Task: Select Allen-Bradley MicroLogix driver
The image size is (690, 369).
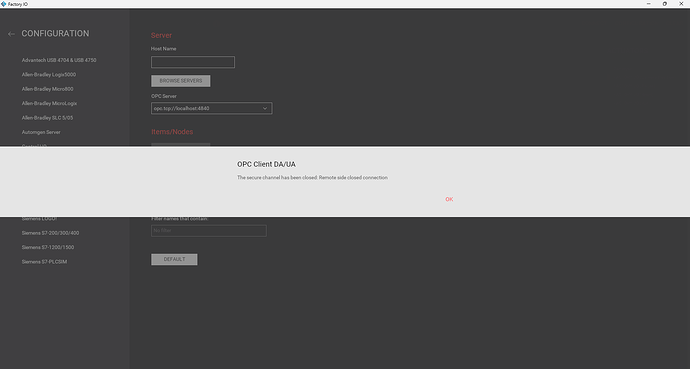Action: (49, 103)
